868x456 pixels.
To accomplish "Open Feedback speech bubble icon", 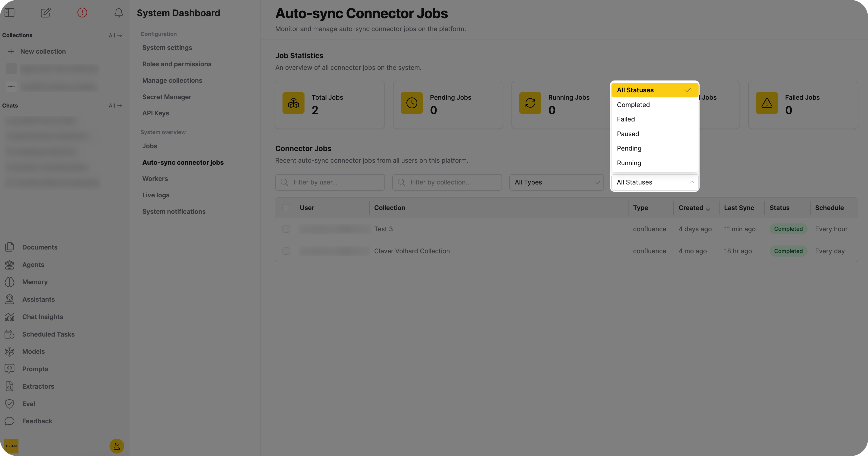I will tap(9, 421).
